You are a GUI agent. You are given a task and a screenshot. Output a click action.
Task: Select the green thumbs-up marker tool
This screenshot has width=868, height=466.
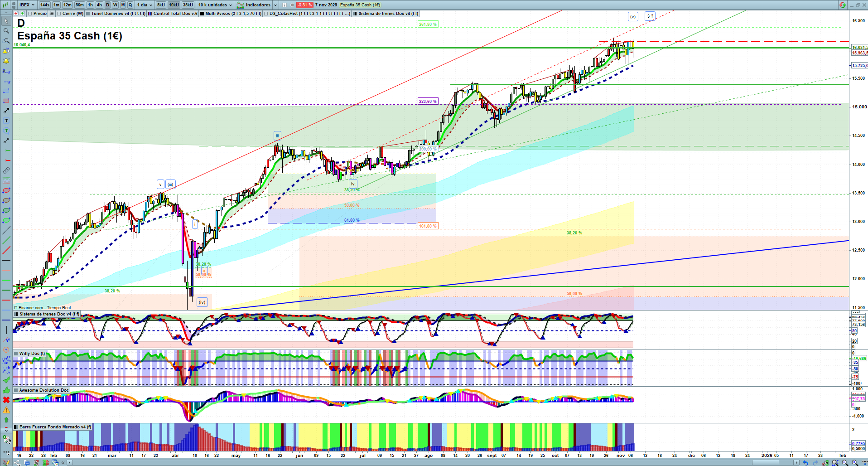pyautogui.click(x=6, y=390)
